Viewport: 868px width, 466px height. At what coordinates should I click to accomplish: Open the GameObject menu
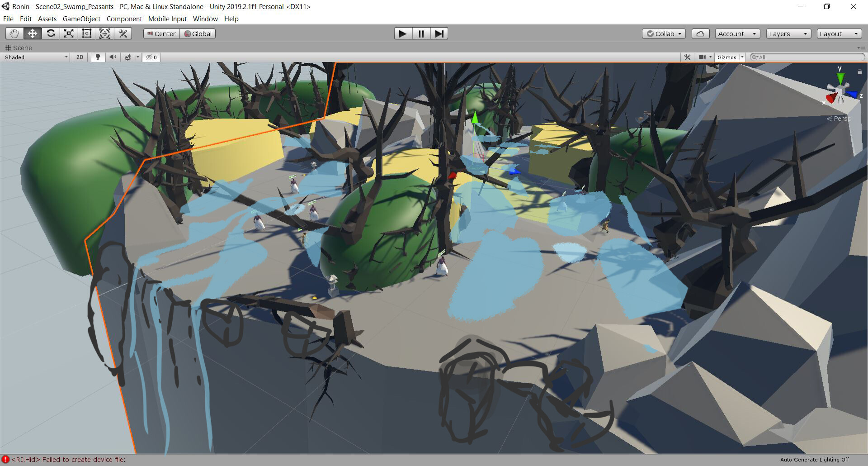(81, 19)
